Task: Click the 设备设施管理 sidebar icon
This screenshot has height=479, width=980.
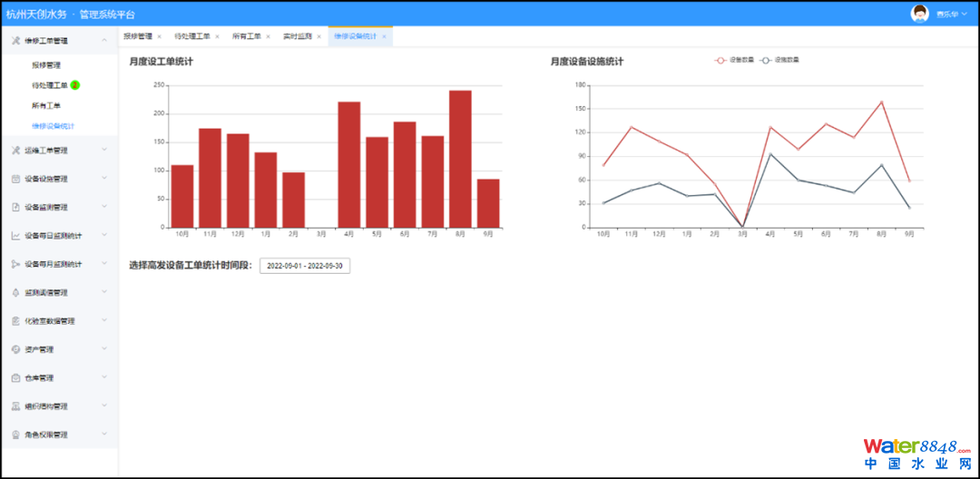Action: point(16,179)
